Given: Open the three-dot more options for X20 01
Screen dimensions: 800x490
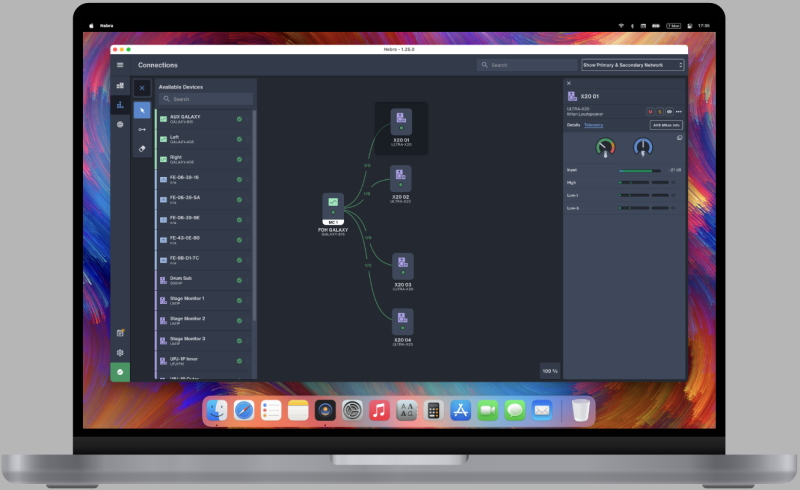Looking at the screenshot, I should [x=679, y=111].
